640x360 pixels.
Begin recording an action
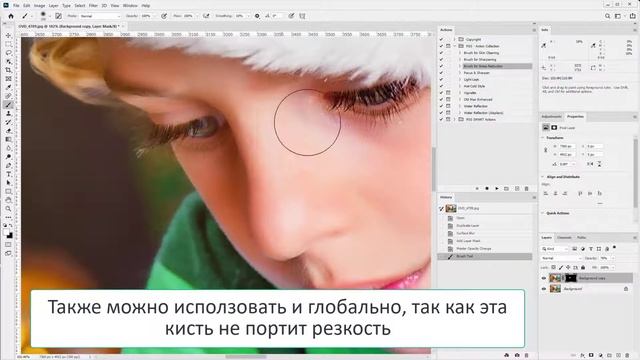point(487,189)
